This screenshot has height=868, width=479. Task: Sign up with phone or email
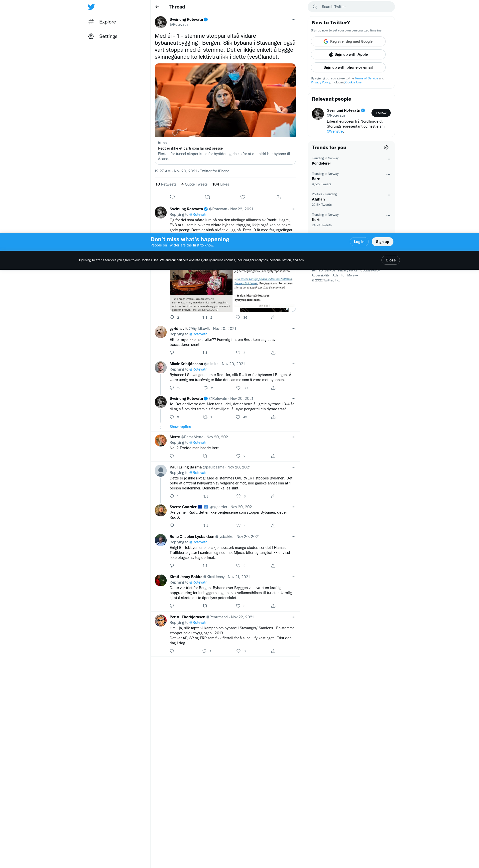(348, 67)
